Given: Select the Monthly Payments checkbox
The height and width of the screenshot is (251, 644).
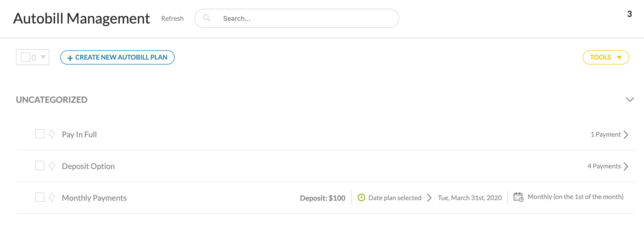Looking at the screenshot, I should click(x=40, y=197).
